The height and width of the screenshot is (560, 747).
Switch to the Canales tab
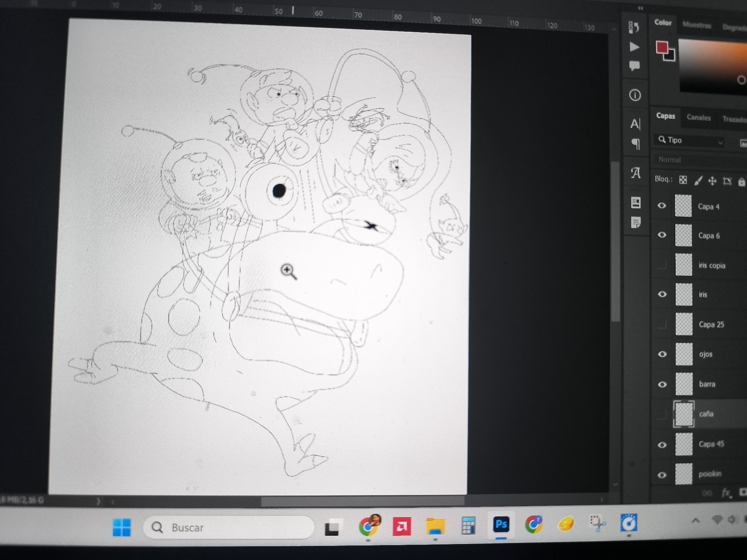tap(698, 118)
